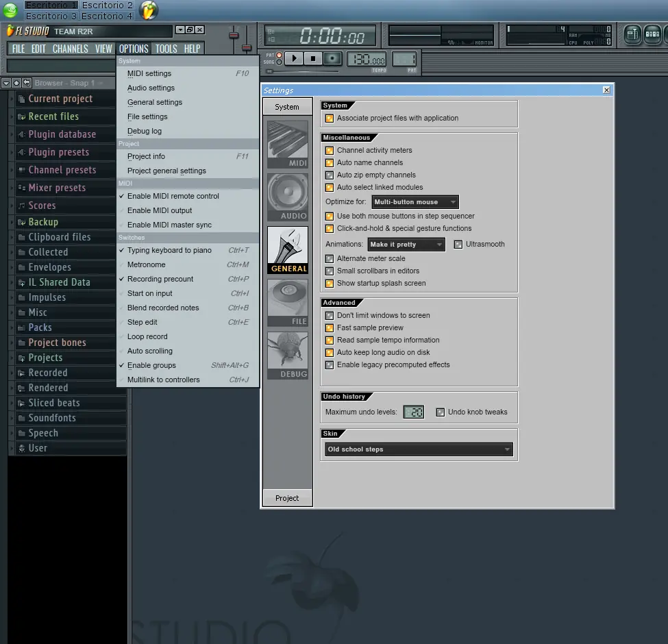Click the Stop transport button

coord(313,58)
